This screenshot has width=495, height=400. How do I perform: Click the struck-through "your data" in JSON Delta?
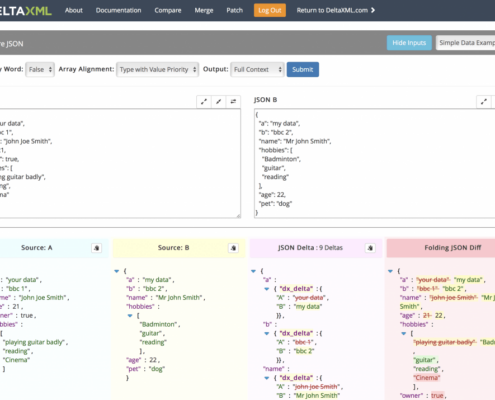309,298
